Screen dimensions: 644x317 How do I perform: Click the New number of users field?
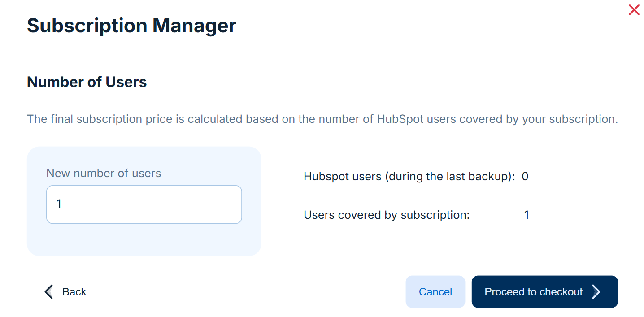[x=144, y=204]
